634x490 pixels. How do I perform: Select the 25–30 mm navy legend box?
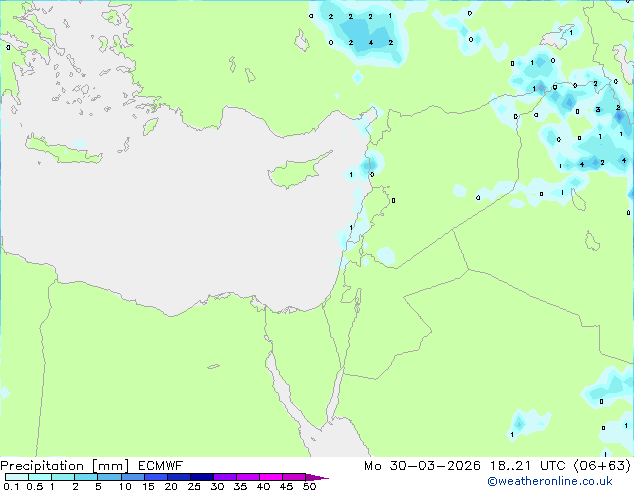pyautogui.click(x=201, y=477)
